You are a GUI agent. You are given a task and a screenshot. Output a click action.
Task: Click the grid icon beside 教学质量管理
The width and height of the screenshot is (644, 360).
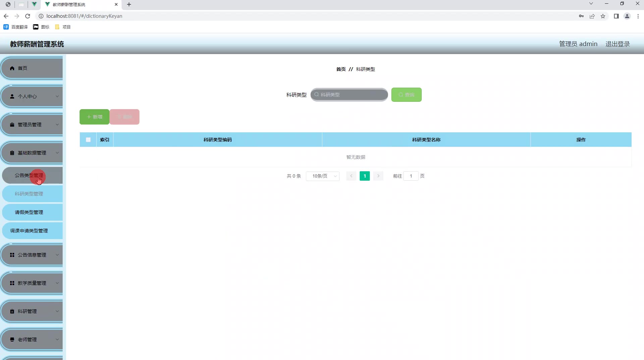tap(12, 283)
